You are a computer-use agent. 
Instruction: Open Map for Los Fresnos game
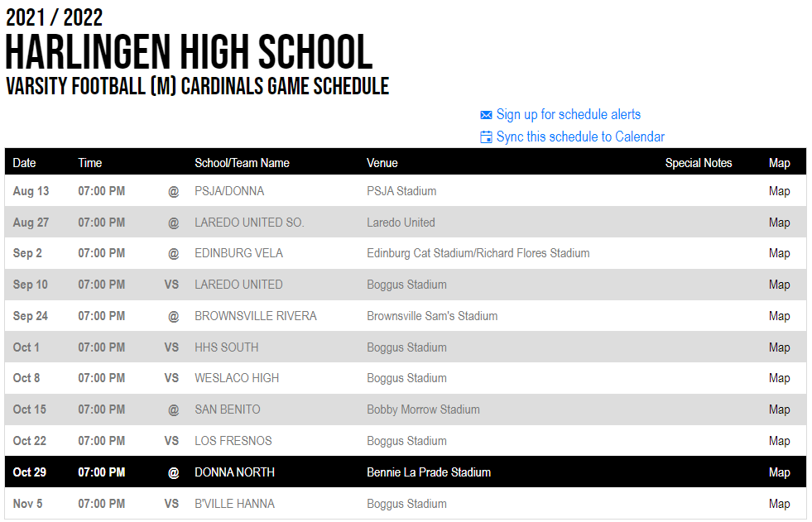[x=779, y=441]
